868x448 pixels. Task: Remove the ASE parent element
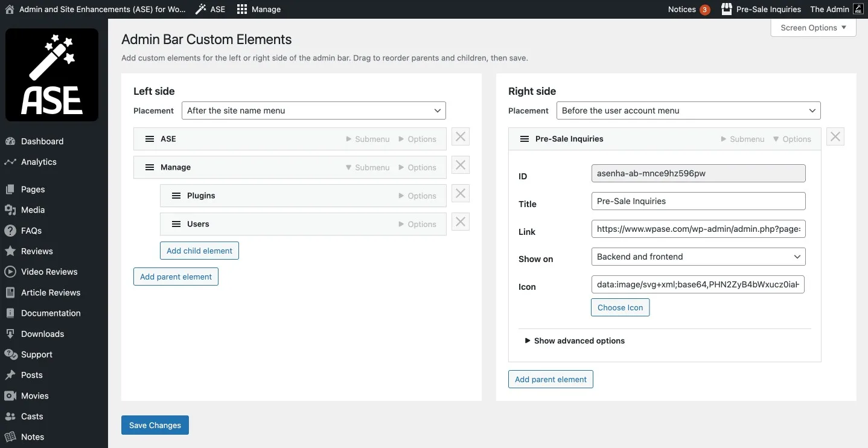461,137
